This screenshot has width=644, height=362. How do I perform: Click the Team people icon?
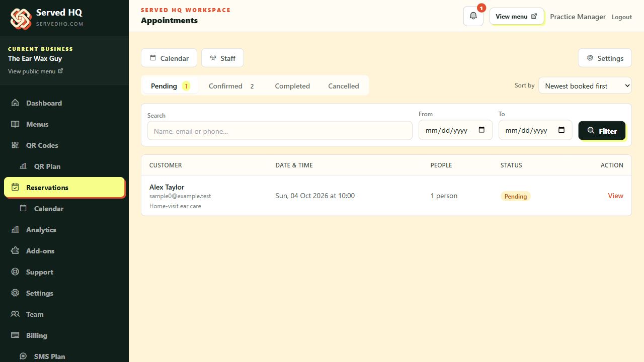(16, 314)
